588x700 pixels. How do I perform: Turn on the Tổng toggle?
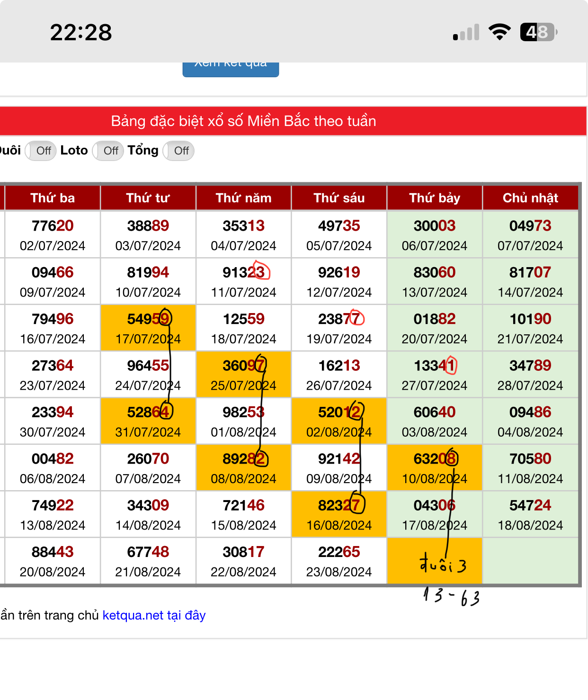click(178, 151)
